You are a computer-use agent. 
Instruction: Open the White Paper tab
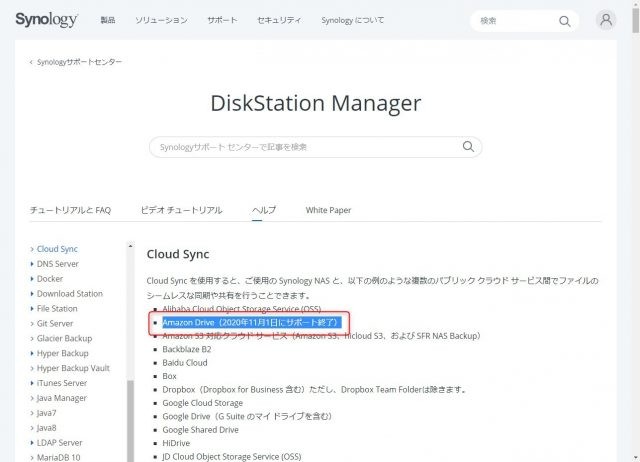point(328,210)
